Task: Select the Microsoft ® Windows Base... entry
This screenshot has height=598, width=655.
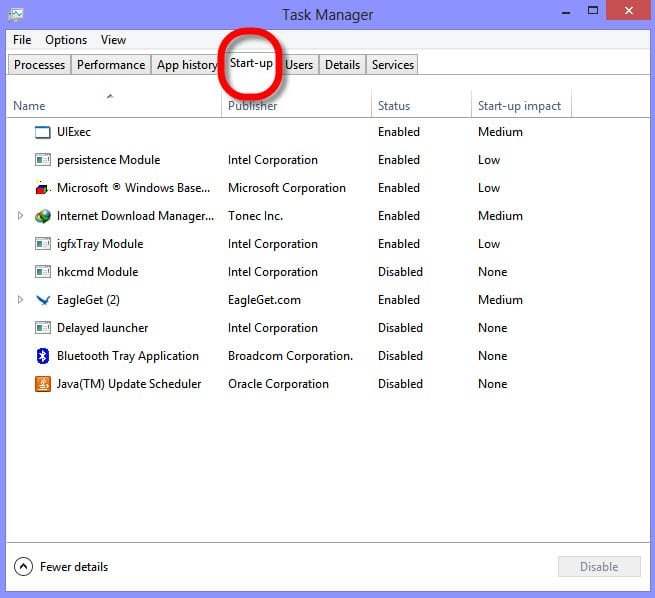Action: (x=133, y=188)
